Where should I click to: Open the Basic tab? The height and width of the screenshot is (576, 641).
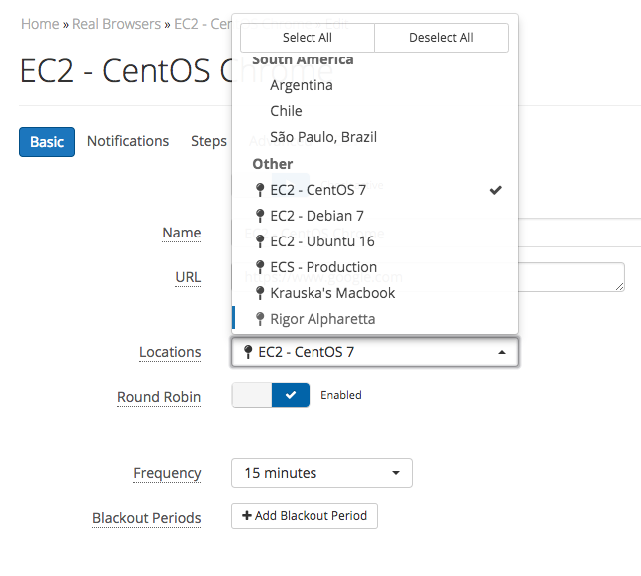coord(47,142)
